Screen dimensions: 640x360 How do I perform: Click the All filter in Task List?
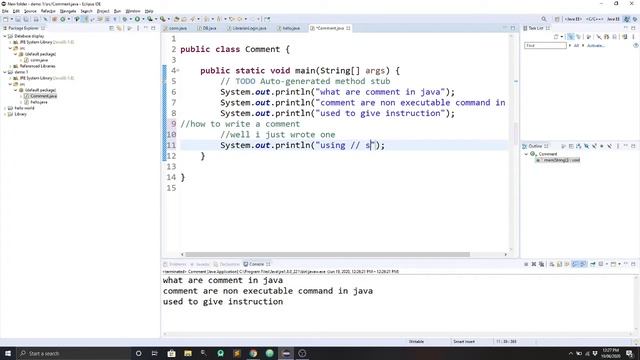pyautogui.click(x=576, y=46)
